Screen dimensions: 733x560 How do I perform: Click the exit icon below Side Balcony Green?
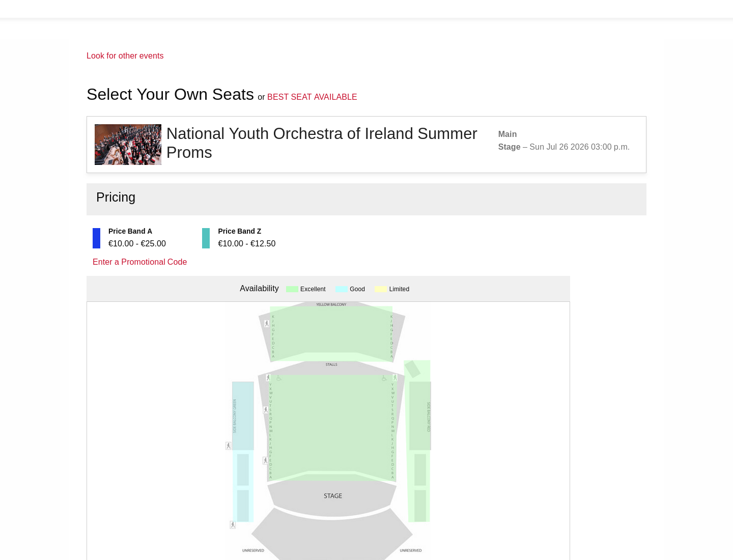pyautogui.click(x=233, y=525)
